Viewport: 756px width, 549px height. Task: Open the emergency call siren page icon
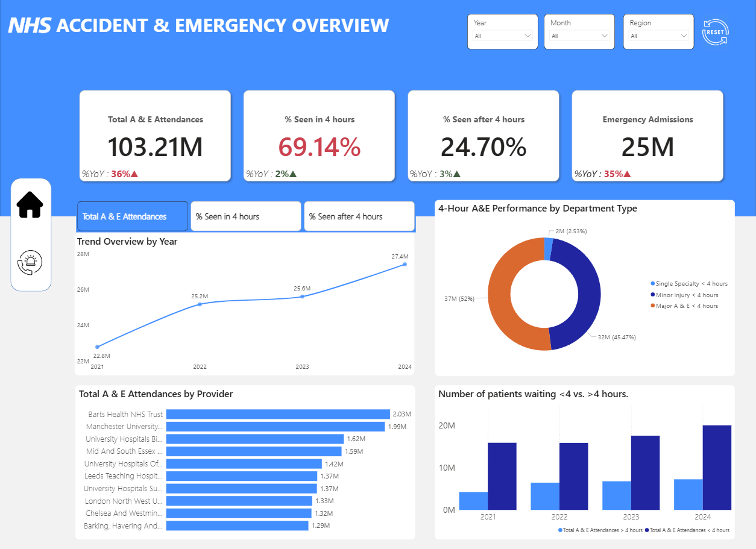[x=30, y=263]
